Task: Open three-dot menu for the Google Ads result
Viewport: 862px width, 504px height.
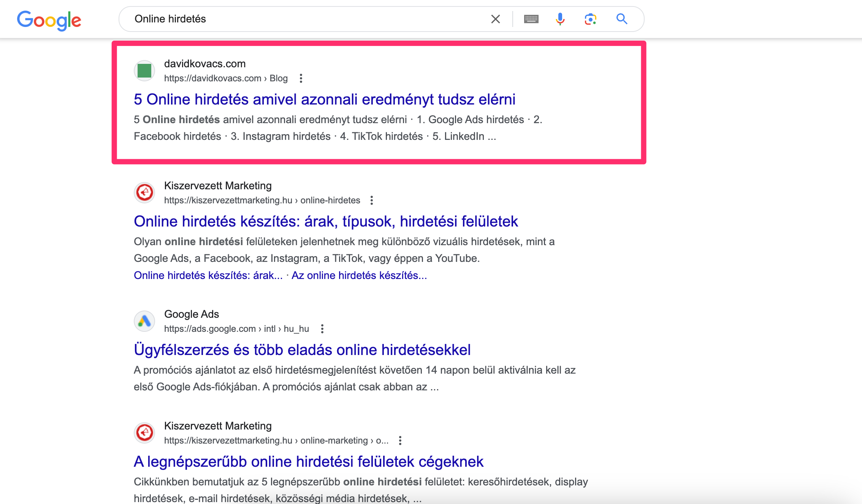Action: point(322,329)
